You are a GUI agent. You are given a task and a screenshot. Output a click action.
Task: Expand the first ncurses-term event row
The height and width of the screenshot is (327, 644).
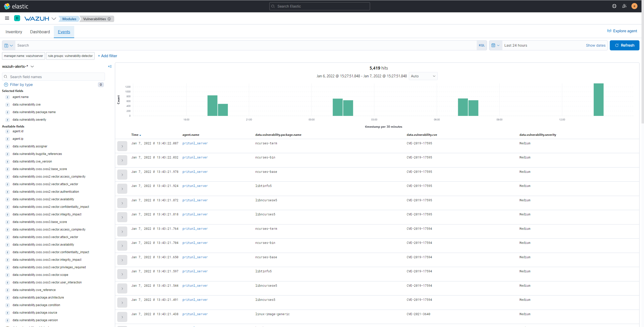122,146
